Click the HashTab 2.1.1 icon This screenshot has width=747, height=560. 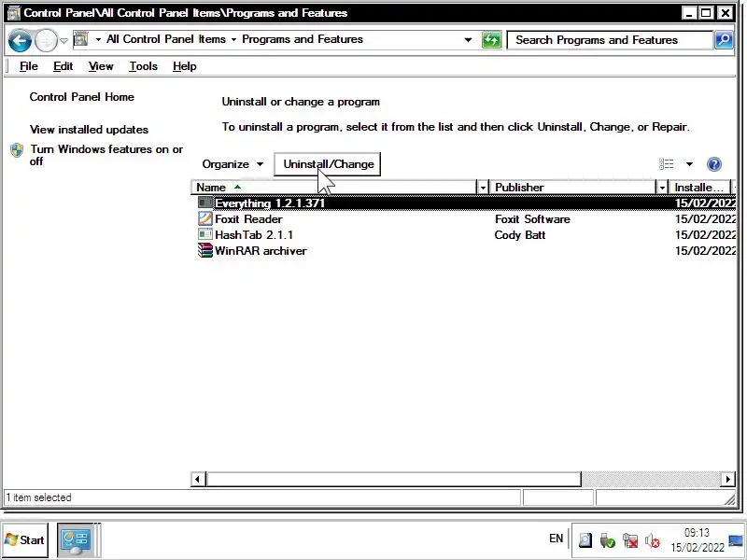point(204,234)
